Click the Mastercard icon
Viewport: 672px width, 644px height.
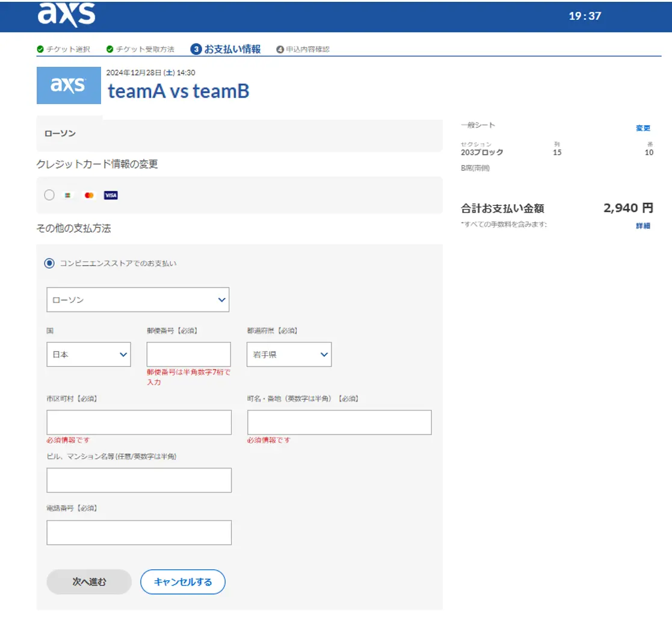(89, 196)
